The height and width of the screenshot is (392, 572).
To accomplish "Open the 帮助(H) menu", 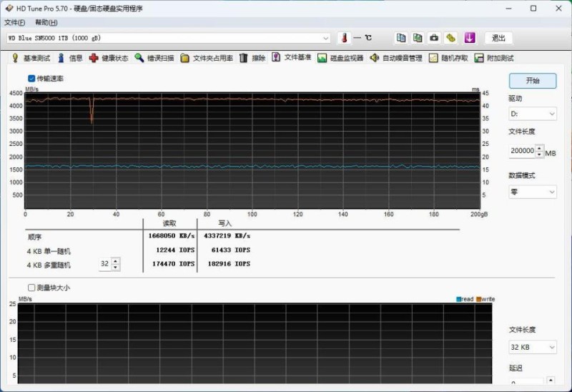I will (46, 23).
